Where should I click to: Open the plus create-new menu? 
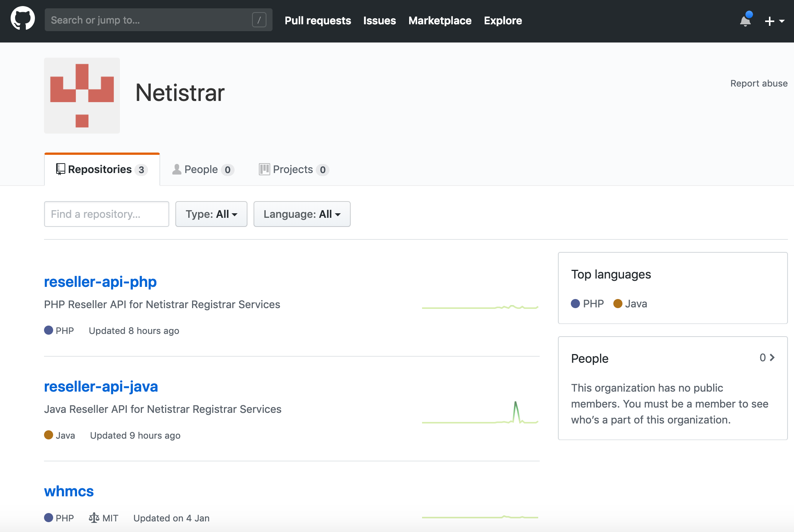pos(775,21)
